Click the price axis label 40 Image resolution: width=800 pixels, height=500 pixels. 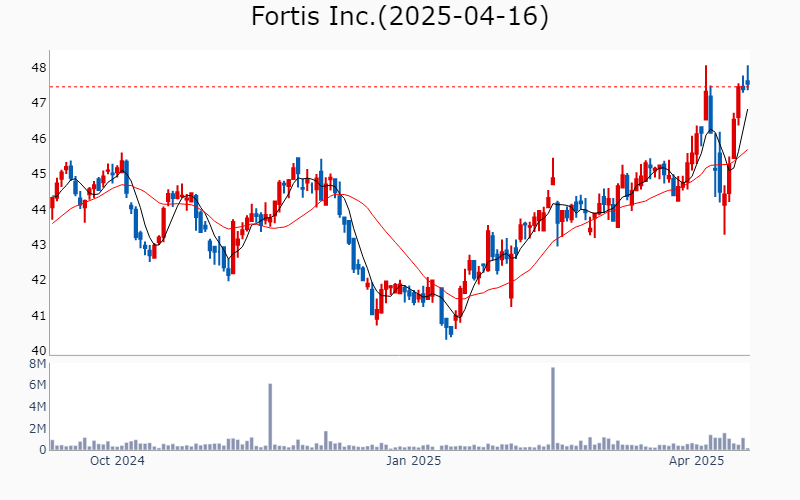click(x=39, y=351)
